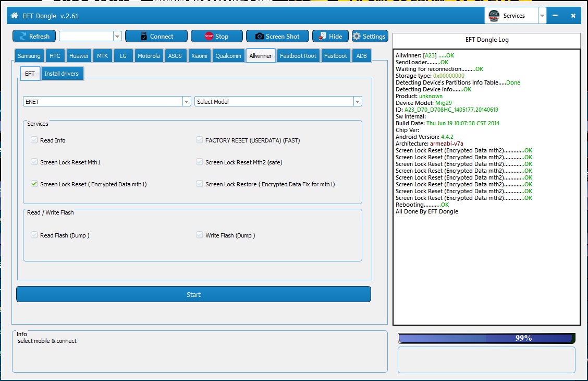Check the Write Flash (Dump) option
The width and height of the screenshot is (588, 381).
(x=199, y=235)
